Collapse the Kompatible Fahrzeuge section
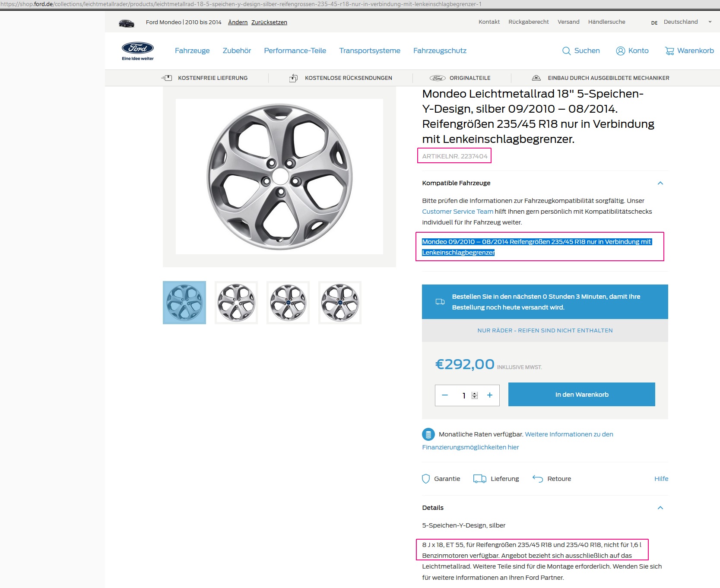720x588 pixels. click(x=660, y=183)
